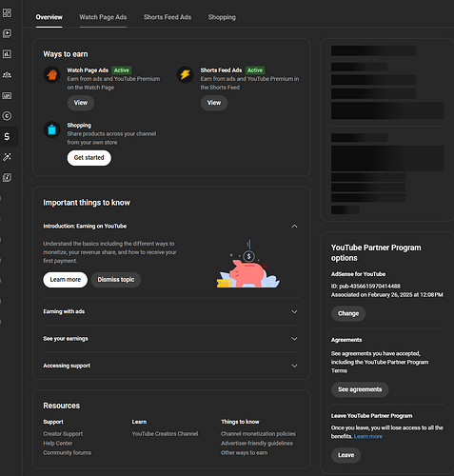Click Change for AdSense for YouTube
This screenshot has width=454, height=476.
coord(348,313)
